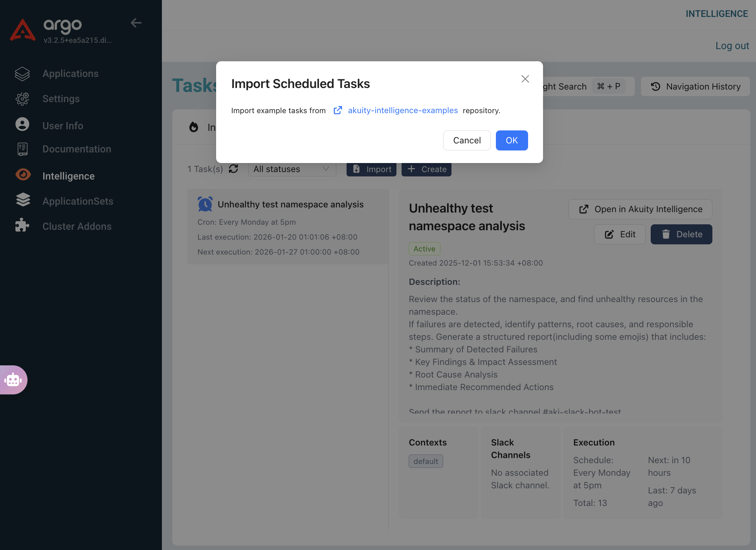Viewport: 756px width, 550px height.
Task: Open Navigation History
Action: (x=695, y=86)
